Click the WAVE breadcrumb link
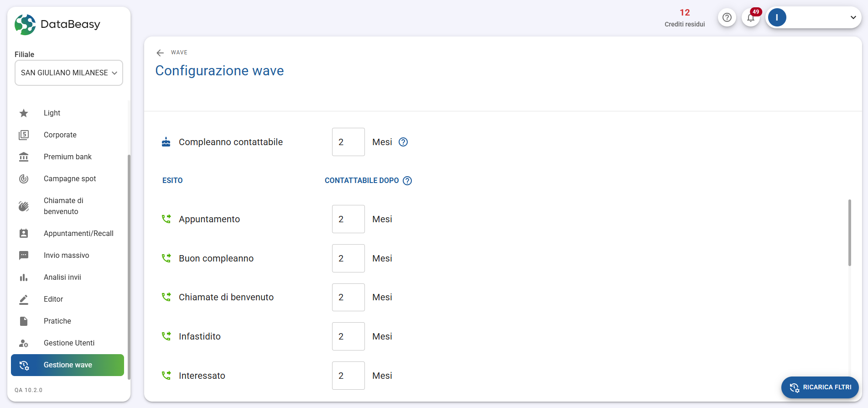 click(179, 52)
